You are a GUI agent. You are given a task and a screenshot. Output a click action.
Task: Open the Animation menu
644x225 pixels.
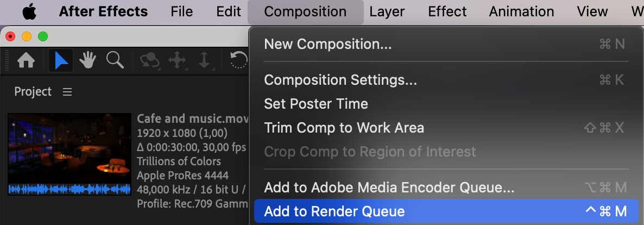coord(521,11)
